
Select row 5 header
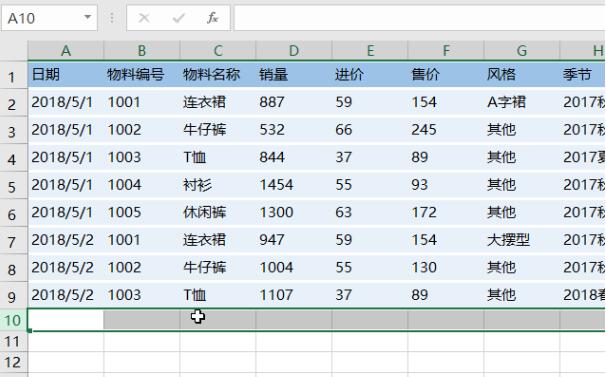click(x=14, y=185)
